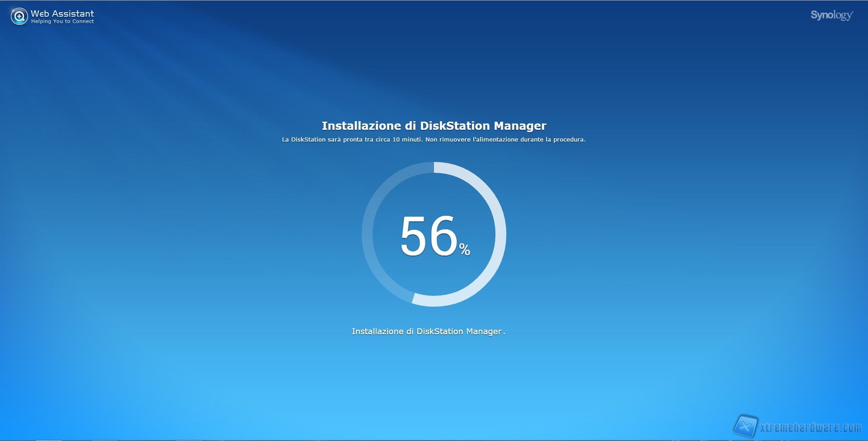
Task: Click the Synology logo in the top right
Action: point(831,15)
